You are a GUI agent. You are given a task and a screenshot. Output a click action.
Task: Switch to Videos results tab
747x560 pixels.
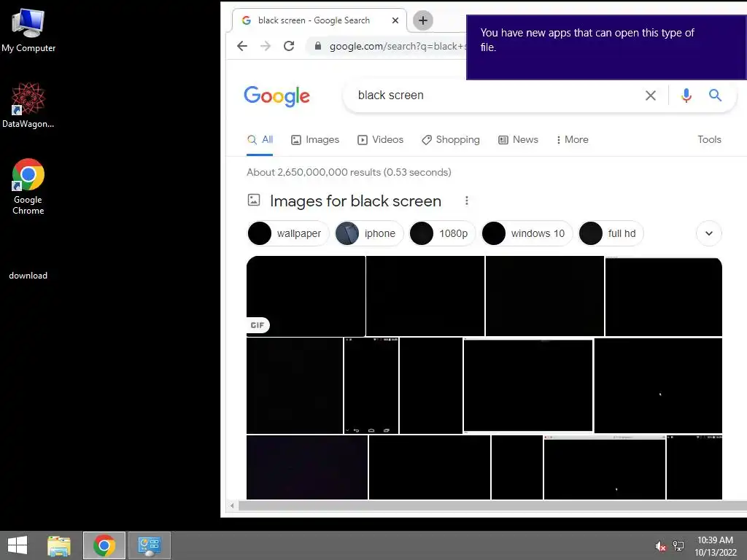380,139
